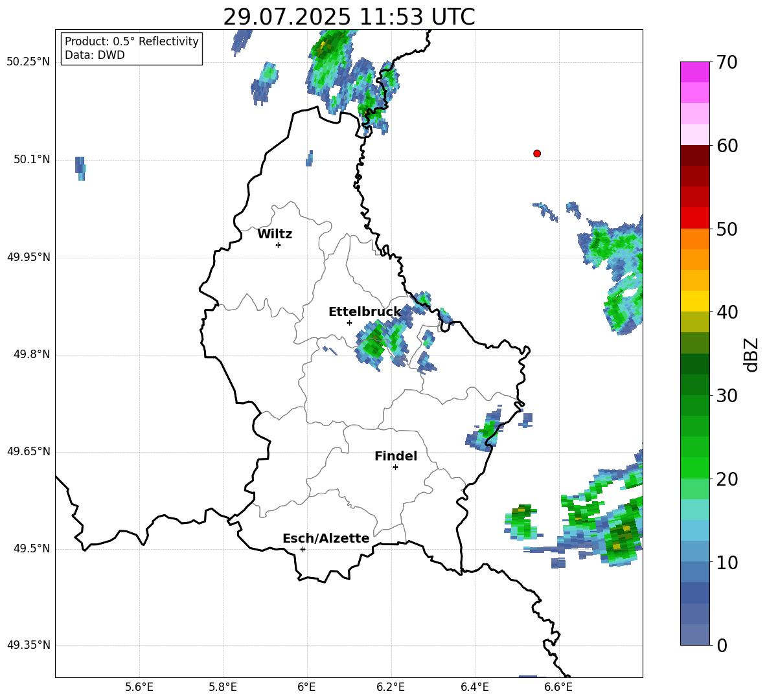Image resolution: width=767 pixels, height=700 pixels.
Task: Pick the dark green swatch near 30
Action: [694, 384]
